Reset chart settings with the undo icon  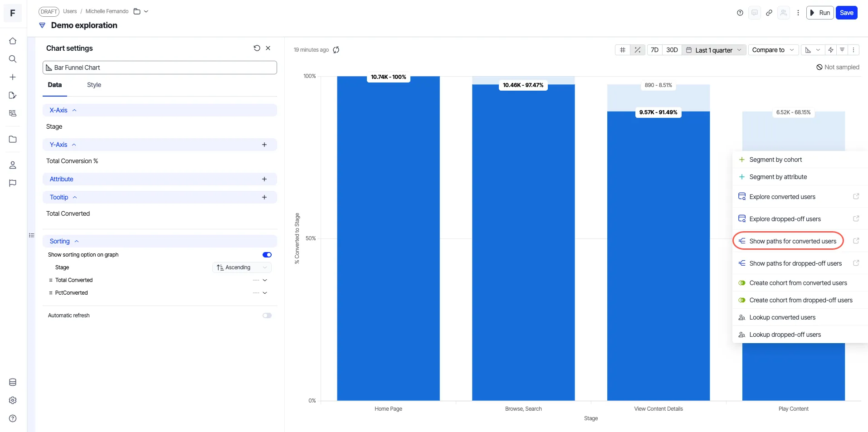coord(257,48)
